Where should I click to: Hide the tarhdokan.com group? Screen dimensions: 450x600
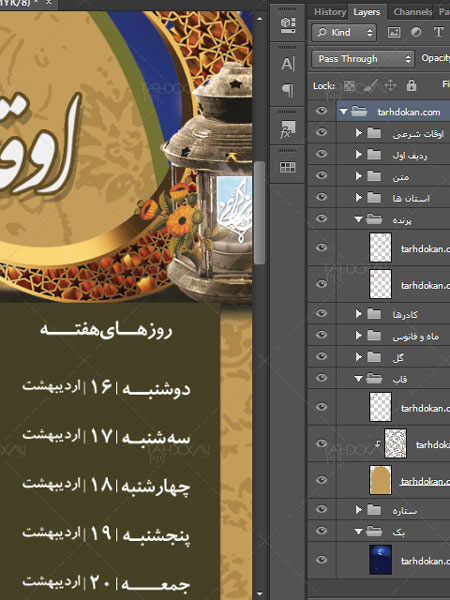(322, 111)
